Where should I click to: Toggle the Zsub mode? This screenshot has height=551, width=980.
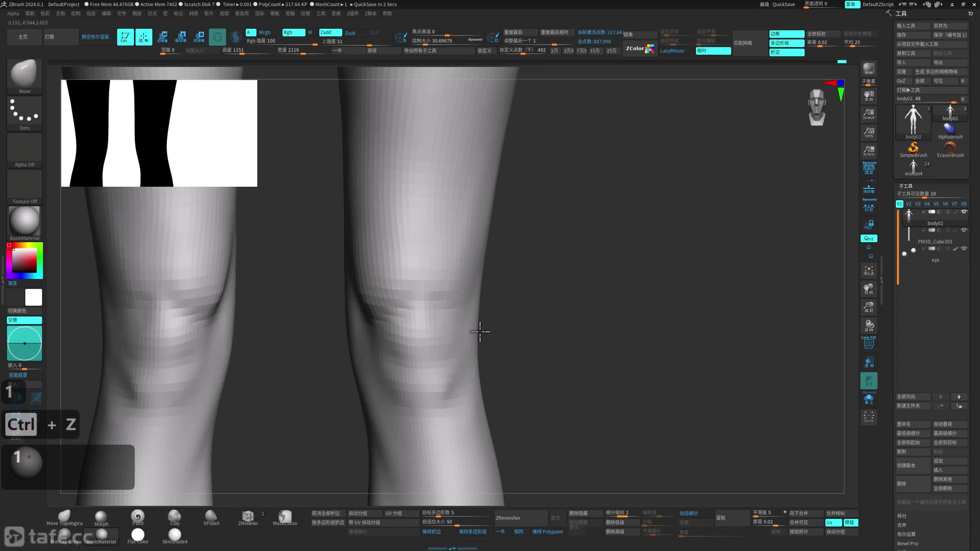350,33
